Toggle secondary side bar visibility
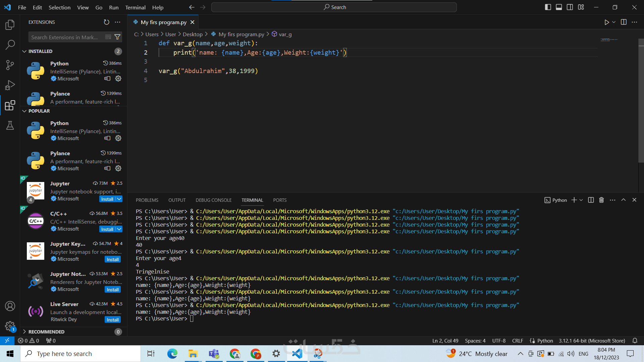 (x=570, y=7)
